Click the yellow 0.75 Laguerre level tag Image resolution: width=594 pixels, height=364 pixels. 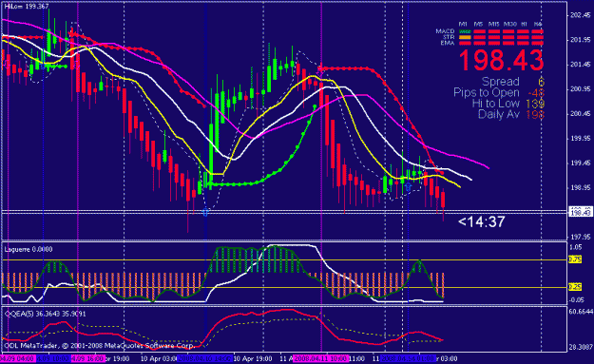[575, 259]
